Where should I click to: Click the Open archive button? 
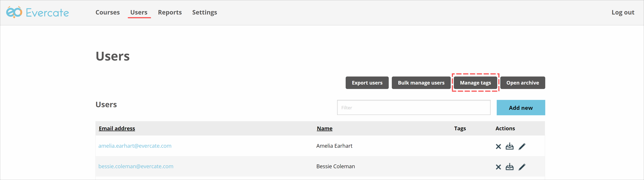tap(523, 83)
